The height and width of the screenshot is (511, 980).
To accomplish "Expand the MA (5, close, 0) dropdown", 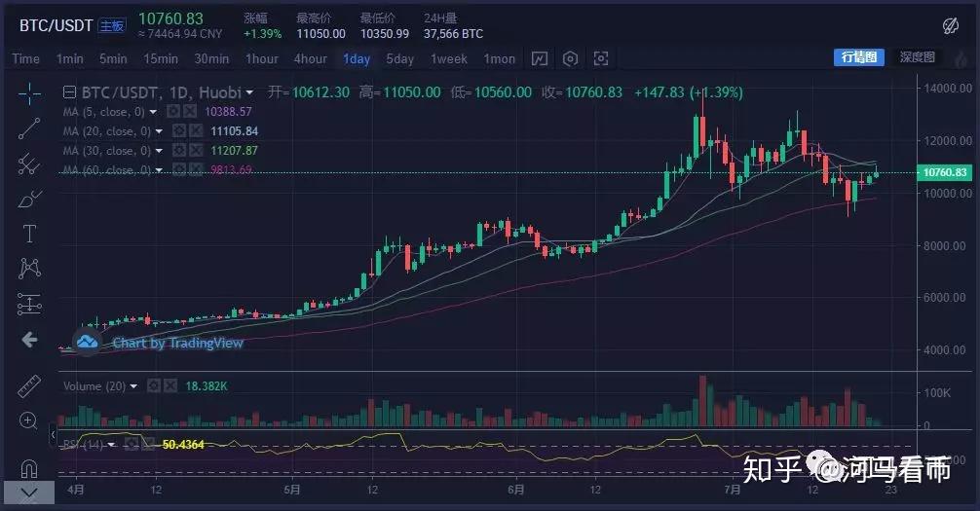I will point(153,113).
